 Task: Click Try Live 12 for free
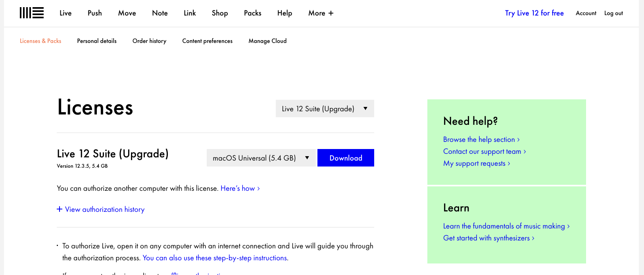[x=534, y=13]
